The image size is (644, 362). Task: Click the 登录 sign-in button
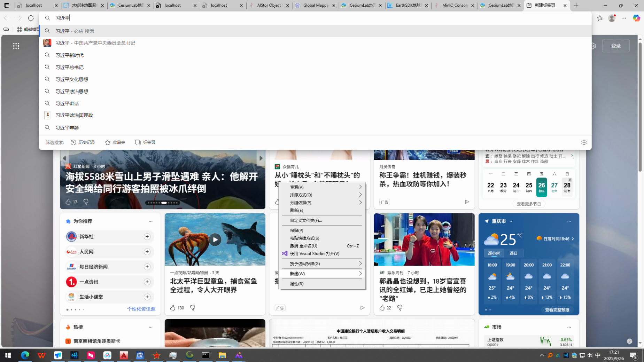pos(615,46)
